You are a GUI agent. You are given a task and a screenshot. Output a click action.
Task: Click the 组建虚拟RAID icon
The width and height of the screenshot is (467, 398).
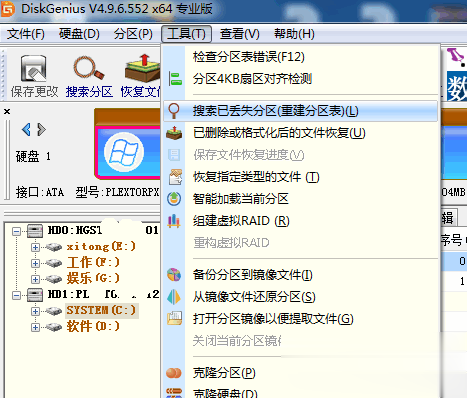(174, 221)
